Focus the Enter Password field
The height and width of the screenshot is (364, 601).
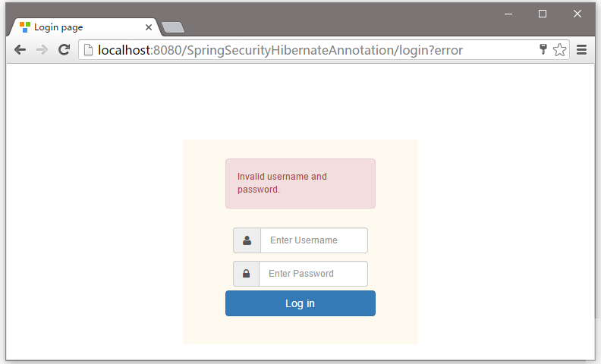(x=313, y=274)
